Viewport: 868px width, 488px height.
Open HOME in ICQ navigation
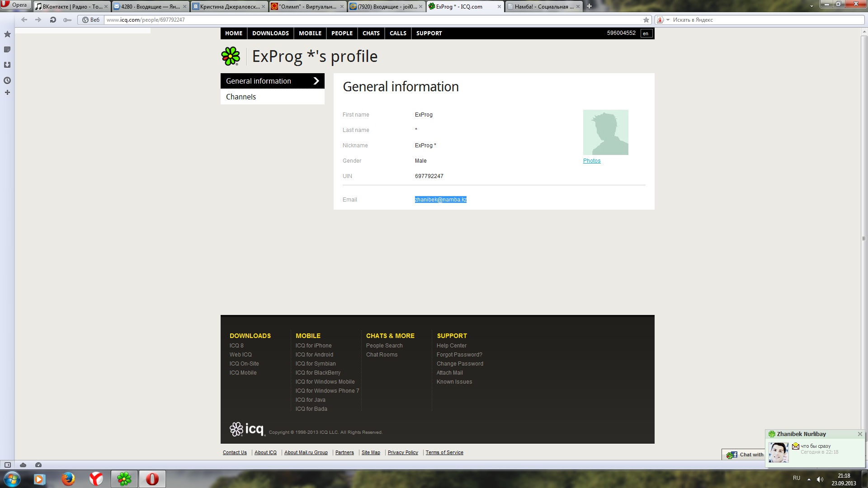point(234,33)
